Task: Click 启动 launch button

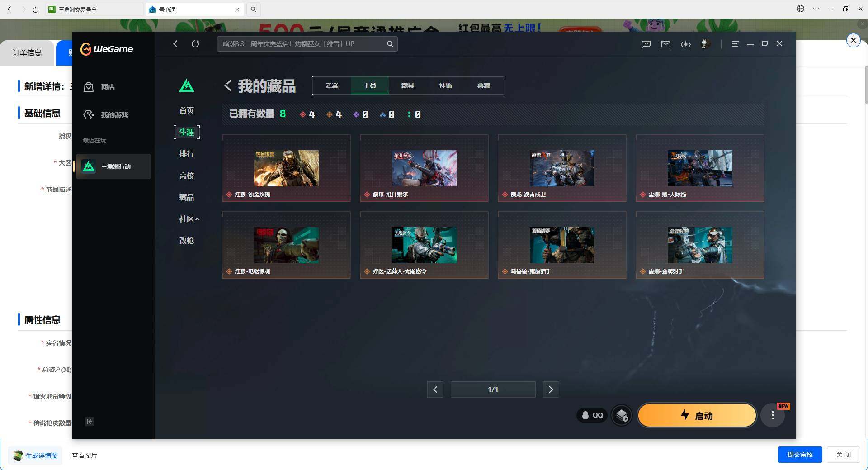Action: click(x=697, y=415)
